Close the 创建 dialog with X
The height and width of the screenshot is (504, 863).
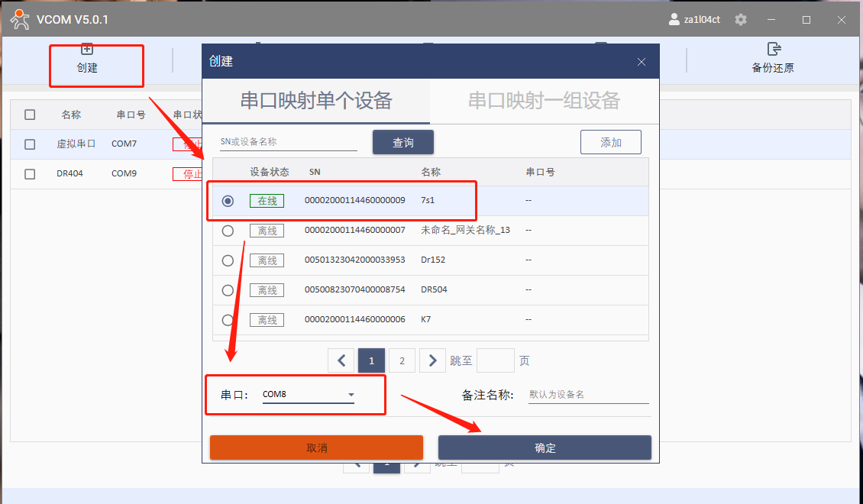pos(642,62)
